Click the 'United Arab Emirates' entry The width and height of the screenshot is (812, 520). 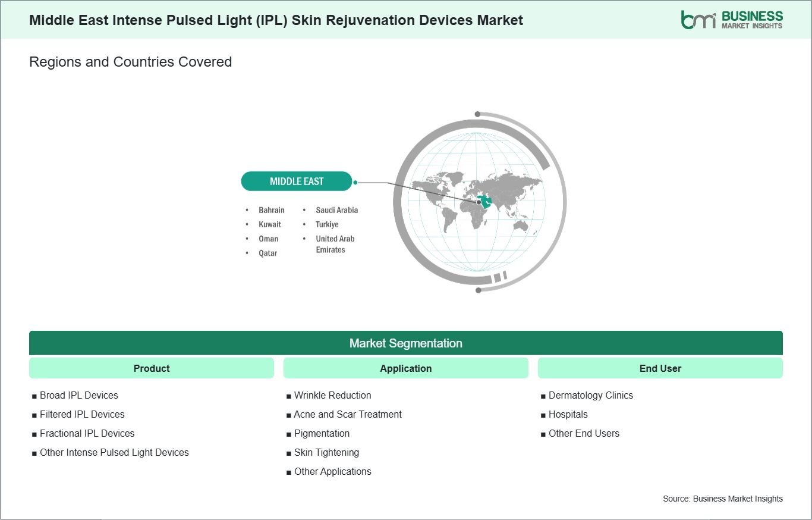pos(335,244)
